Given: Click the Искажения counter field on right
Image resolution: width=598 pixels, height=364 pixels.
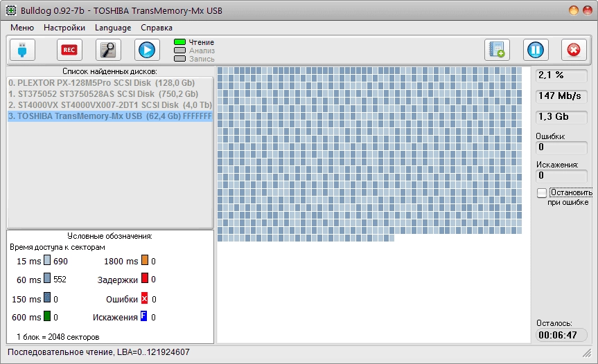Looking at the screenshot, I should [561, 176].
